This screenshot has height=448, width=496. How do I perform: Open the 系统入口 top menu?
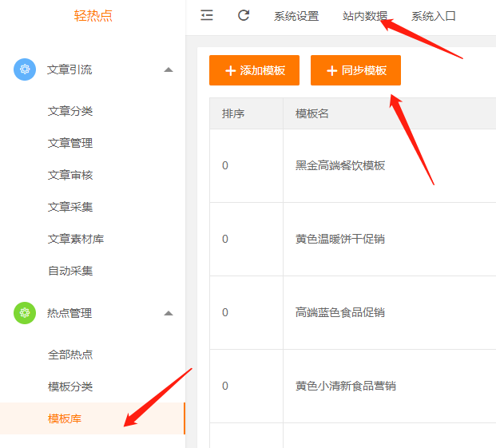434,16
